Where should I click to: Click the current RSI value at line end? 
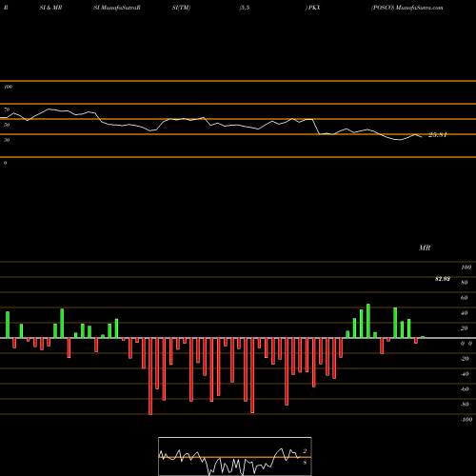(438, 135)
